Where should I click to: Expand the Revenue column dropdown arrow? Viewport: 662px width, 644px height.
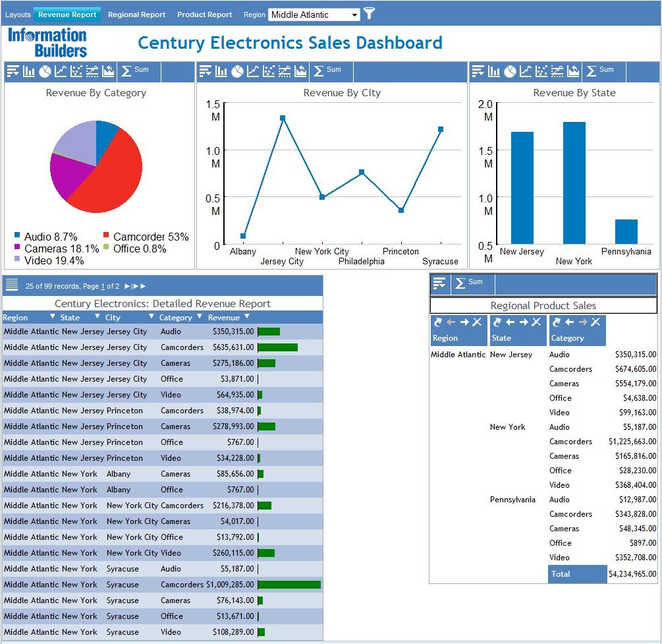click(x=247, y=316)
